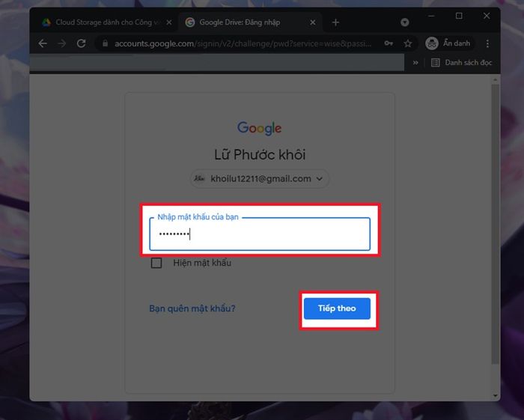Image resolution: width=524 pixels, height=420 pixels.
Task: Enable the Hiện mật khẩu checkbox
Action: pyautogui.click(x=156, y=263)
